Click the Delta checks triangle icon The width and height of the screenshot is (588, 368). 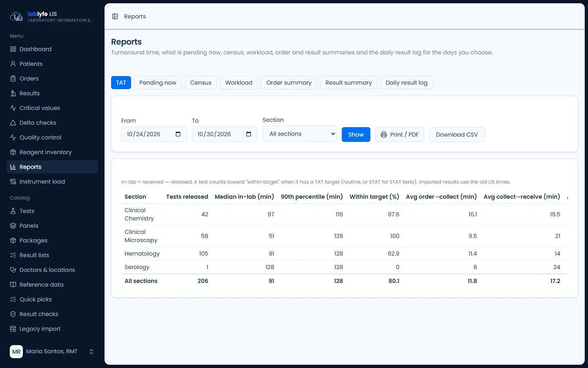13,123
